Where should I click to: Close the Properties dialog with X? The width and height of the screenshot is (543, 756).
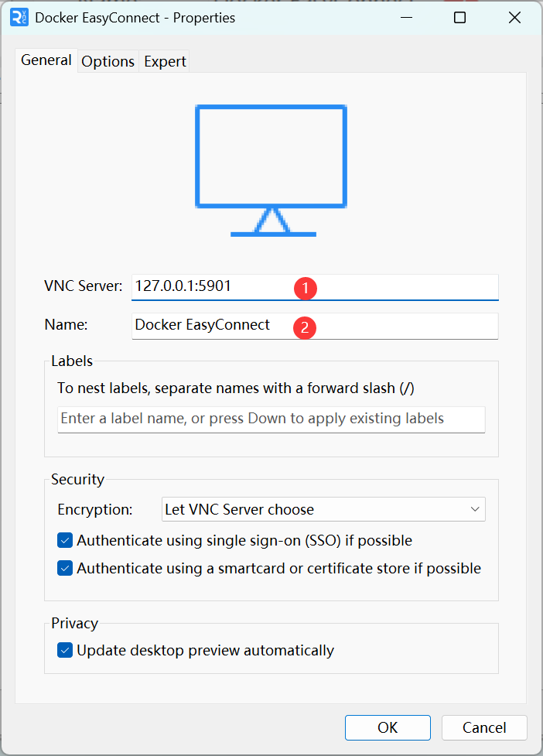pos(514,18)
